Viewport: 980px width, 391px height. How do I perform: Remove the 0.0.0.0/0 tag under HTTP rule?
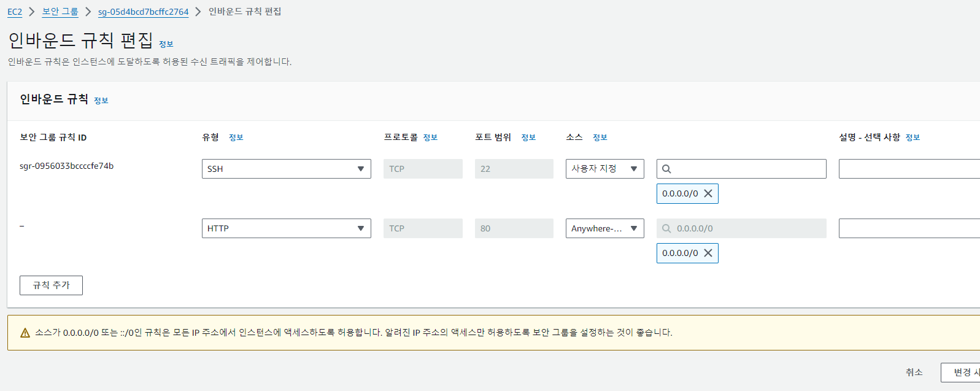pyautogui.click(x=708, y=253)
